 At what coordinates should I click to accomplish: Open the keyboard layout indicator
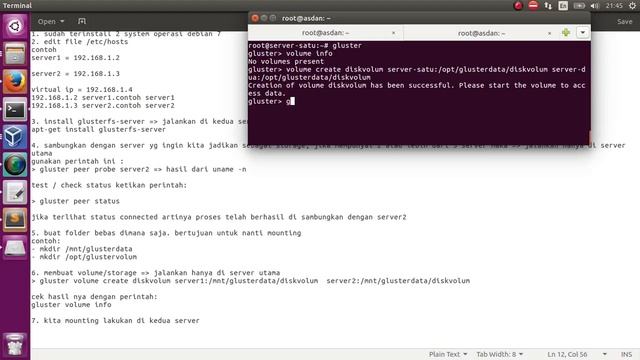(563, 6)
